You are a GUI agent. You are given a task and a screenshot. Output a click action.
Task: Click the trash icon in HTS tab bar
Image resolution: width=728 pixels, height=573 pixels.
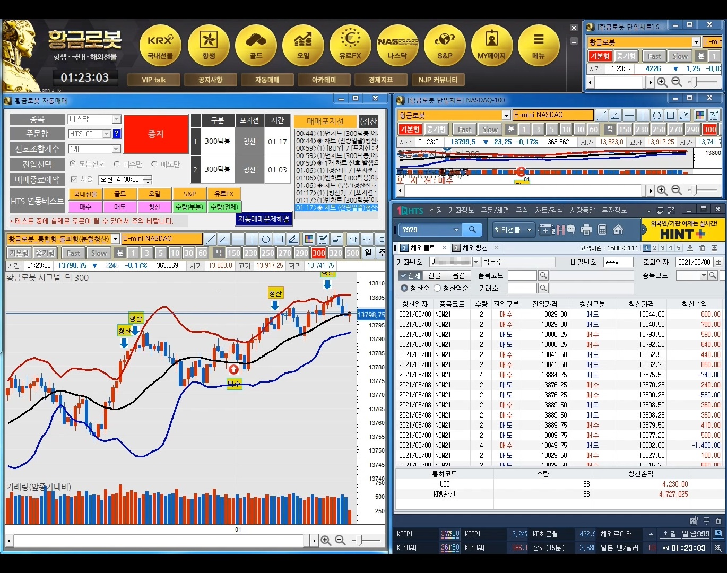point(702,248)
